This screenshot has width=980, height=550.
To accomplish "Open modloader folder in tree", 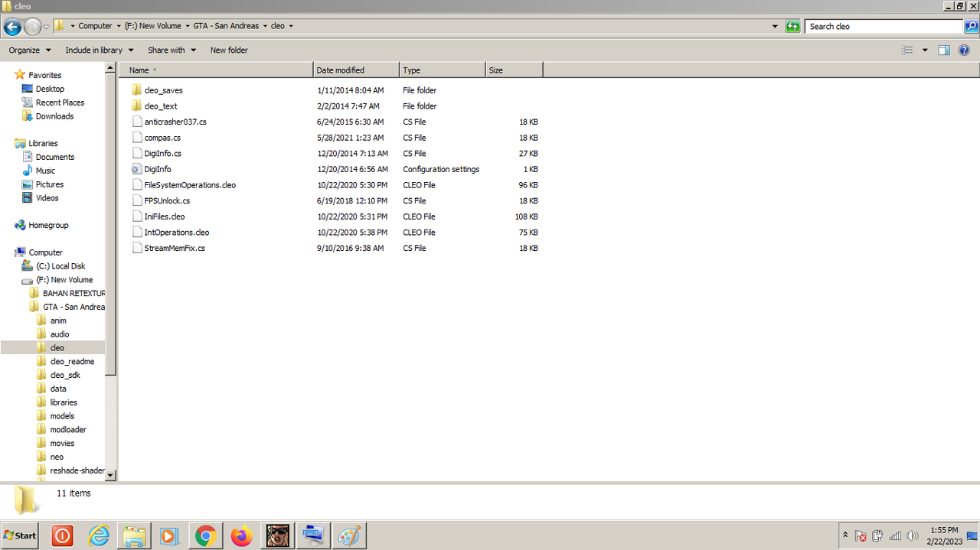I will pyautogui.click(x=68, y=430).
